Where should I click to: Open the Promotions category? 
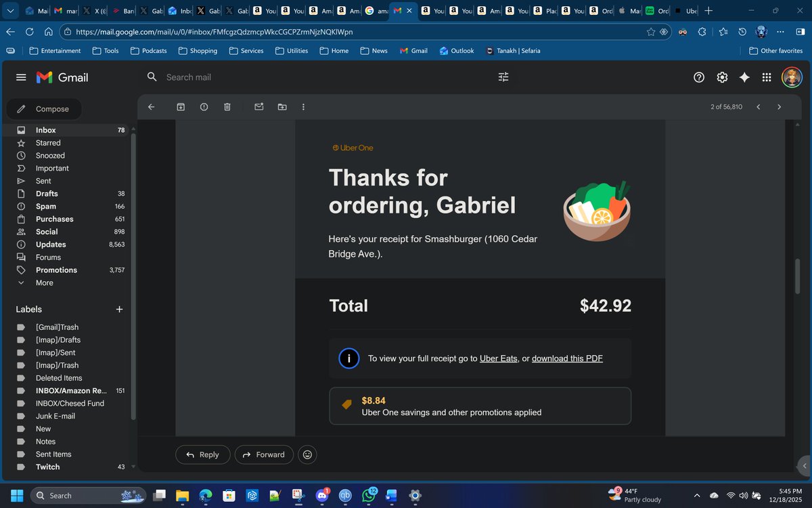[65, 270]
